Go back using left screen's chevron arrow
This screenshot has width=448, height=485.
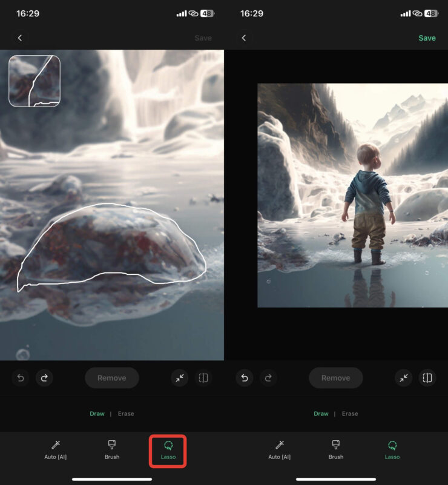coord(20,38)
